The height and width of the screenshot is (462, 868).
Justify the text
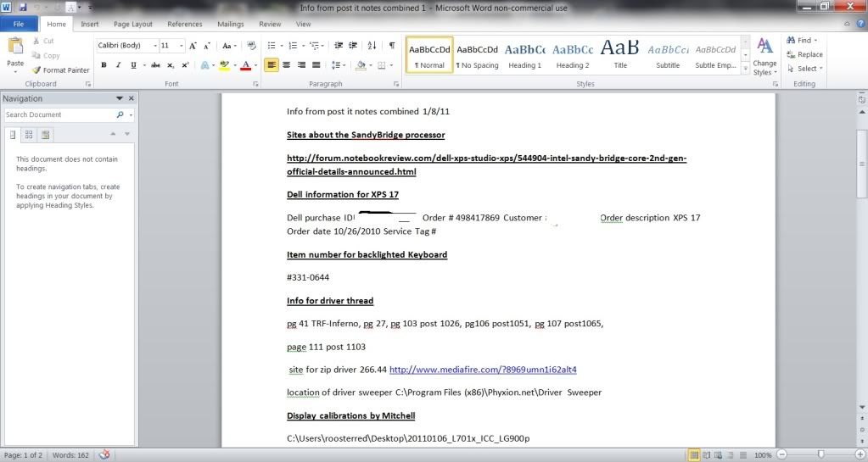tap(316, 65)
